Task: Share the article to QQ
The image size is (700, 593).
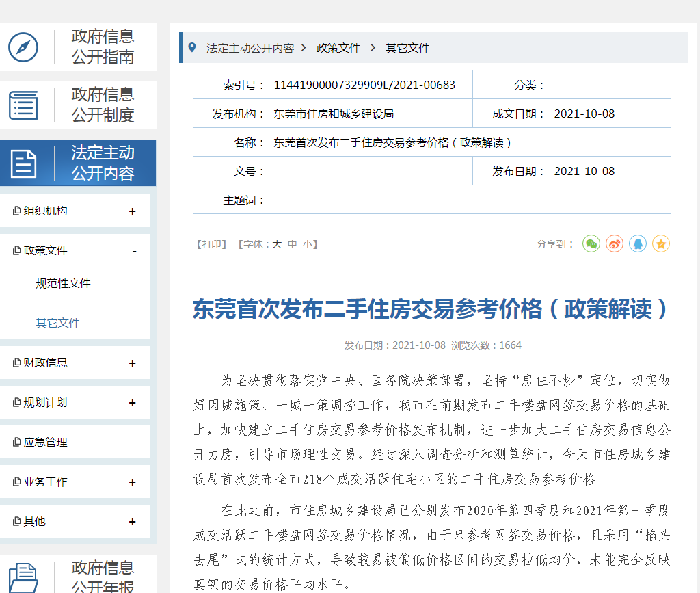Action: 638,243
